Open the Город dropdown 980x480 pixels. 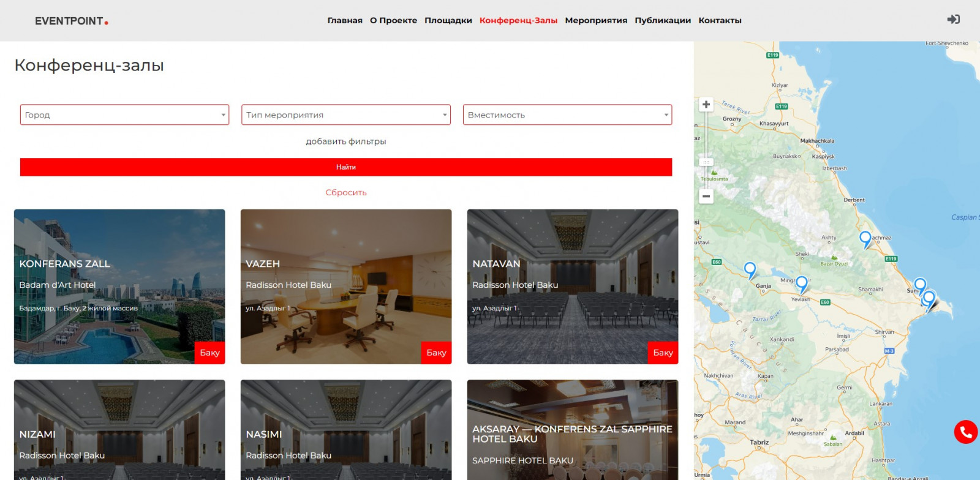click(x=124, y=114)
